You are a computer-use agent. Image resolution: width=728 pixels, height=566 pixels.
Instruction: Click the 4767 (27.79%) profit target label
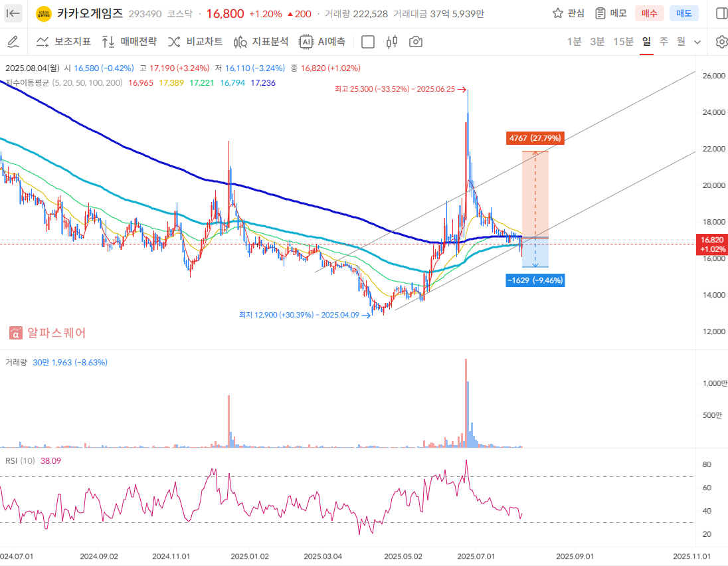(535, 138)
